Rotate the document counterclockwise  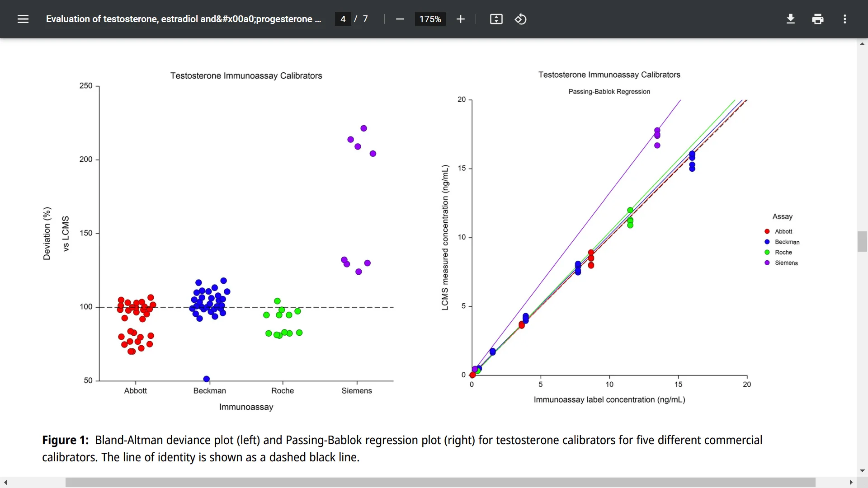tap(520, 19)
